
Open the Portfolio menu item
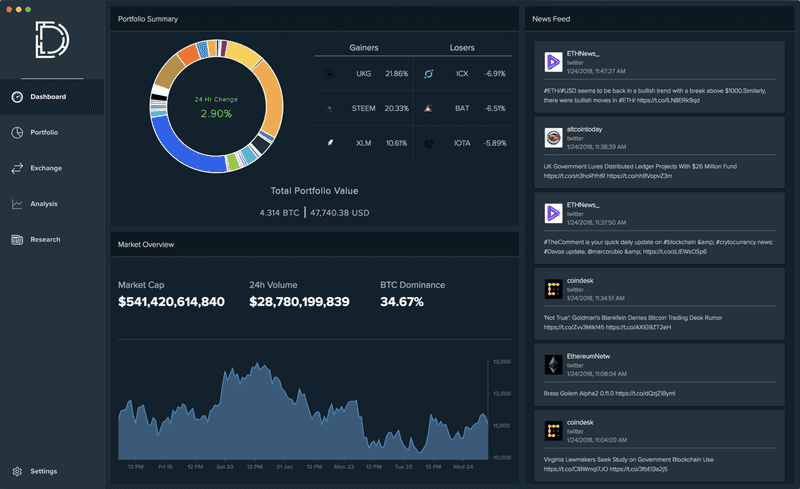[x=44, y=133]
